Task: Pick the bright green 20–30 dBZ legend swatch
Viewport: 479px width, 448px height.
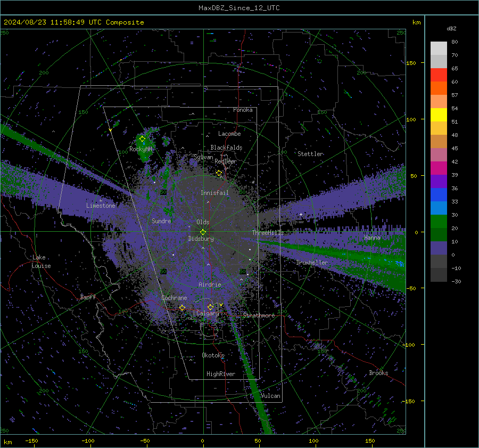Action: [439, 222]
